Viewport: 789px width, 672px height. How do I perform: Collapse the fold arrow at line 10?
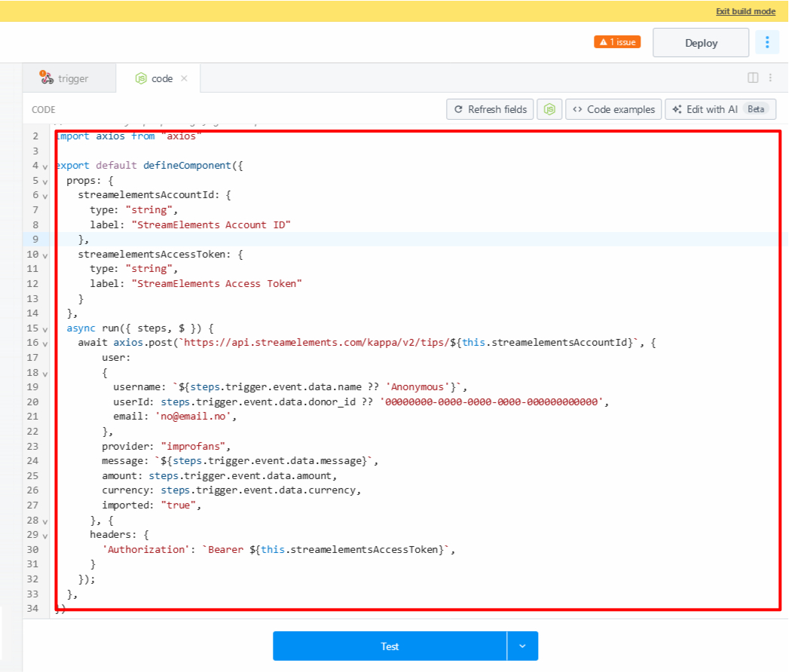(44, 255)
